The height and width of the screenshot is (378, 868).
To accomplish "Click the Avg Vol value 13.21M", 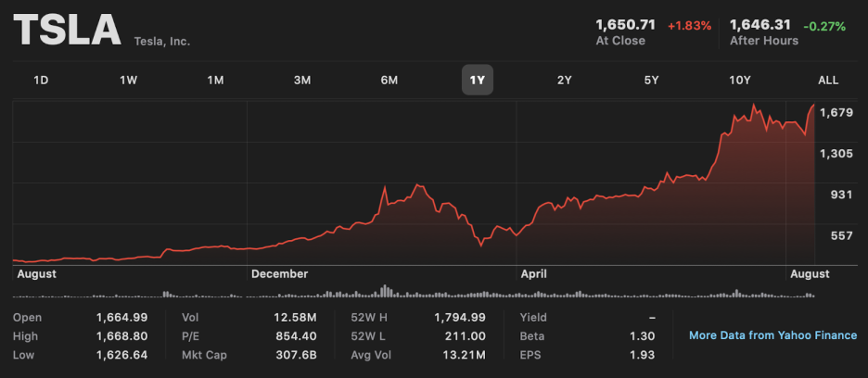I will coord(464,355).
